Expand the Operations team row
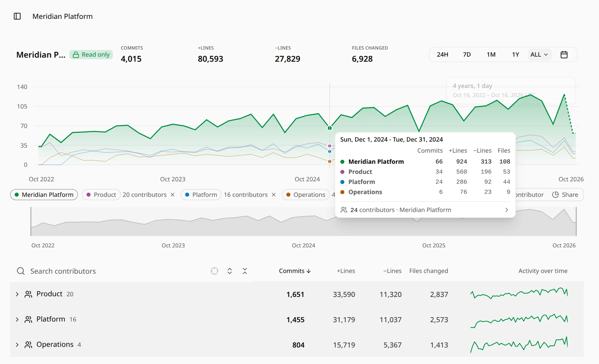This screenshot has width=599, height=364. point(17,345)
